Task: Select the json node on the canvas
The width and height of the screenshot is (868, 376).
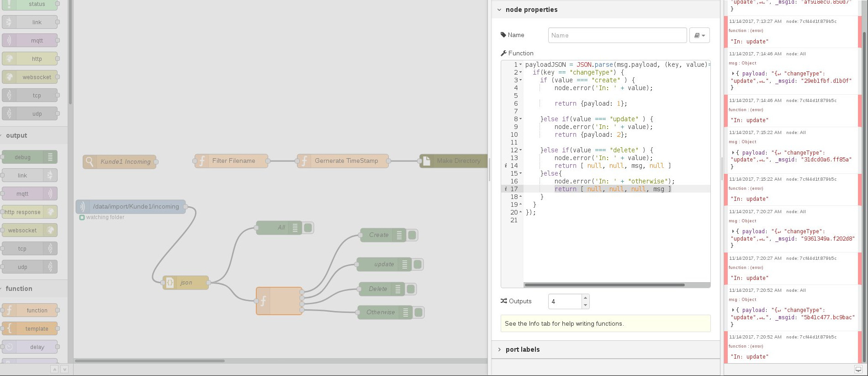Action: coord(185,282)
